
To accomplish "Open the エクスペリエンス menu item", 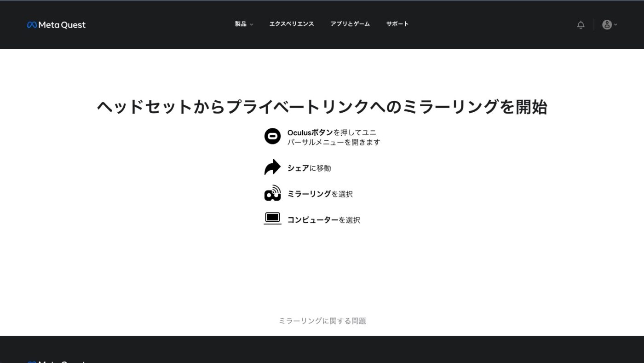I will [292, 24].
